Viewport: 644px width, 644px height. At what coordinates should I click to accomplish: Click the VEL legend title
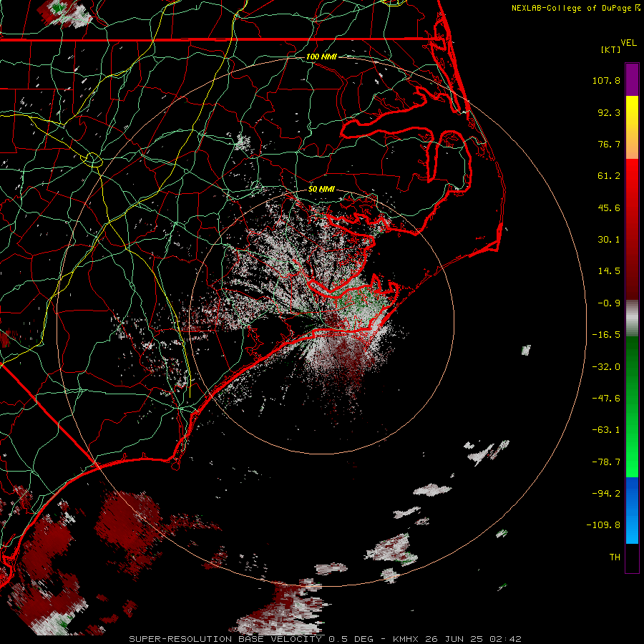pyautogui.click(x=628, y=43)
